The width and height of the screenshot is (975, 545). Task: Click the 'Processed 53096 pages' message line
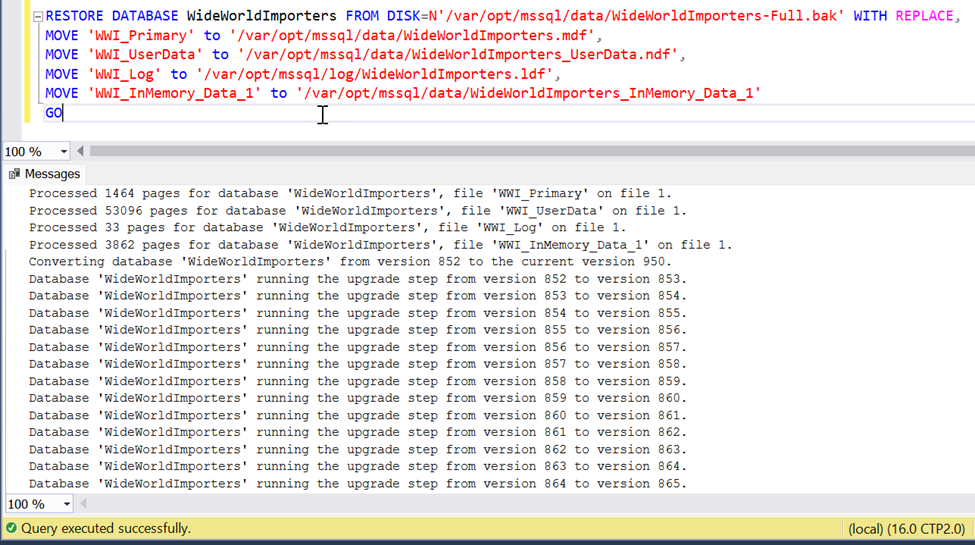point(358,211)
